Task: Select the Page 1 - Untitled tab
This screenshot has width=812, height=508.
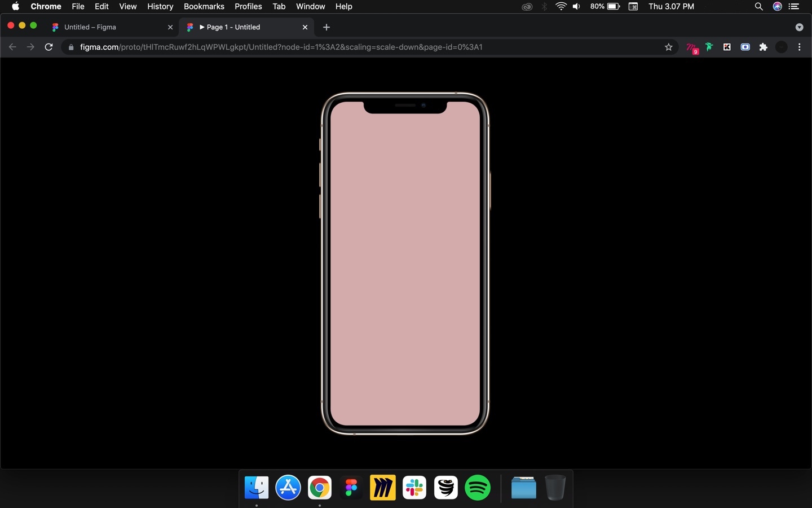Action: [247, 27]
